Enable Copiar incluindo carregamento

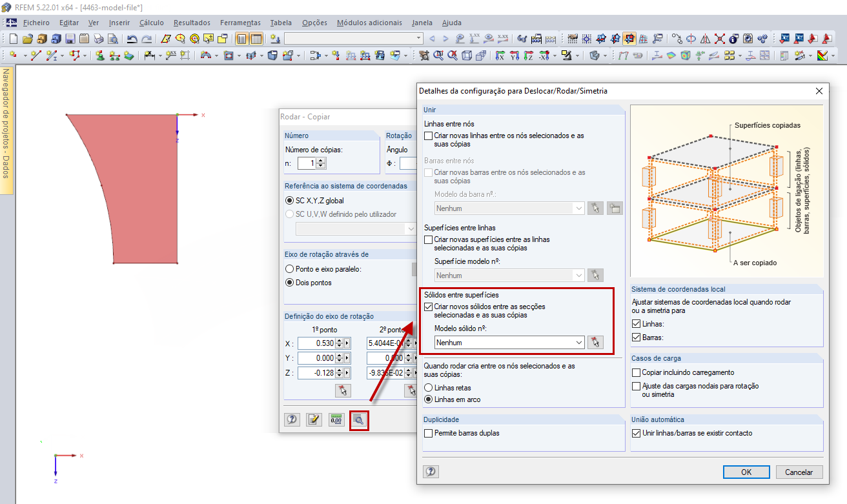click(x=637, y=372)
